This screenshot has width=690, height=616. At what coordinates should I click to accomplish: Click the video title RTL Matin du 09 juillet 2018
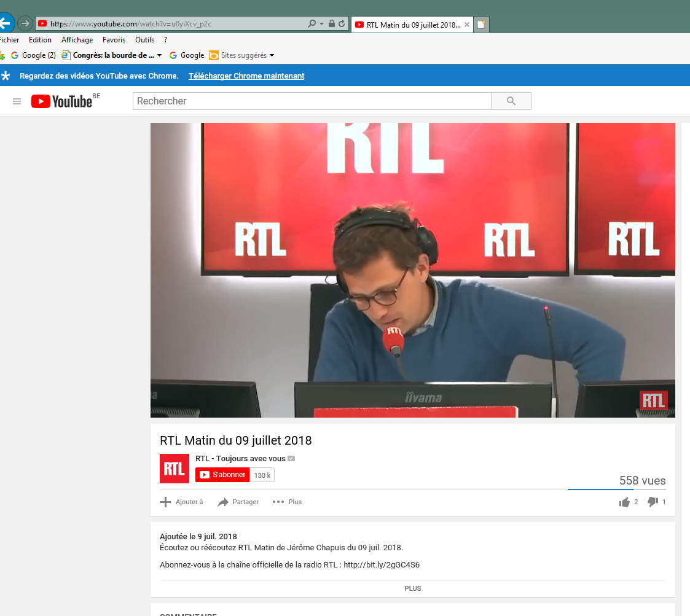(236, 440)
